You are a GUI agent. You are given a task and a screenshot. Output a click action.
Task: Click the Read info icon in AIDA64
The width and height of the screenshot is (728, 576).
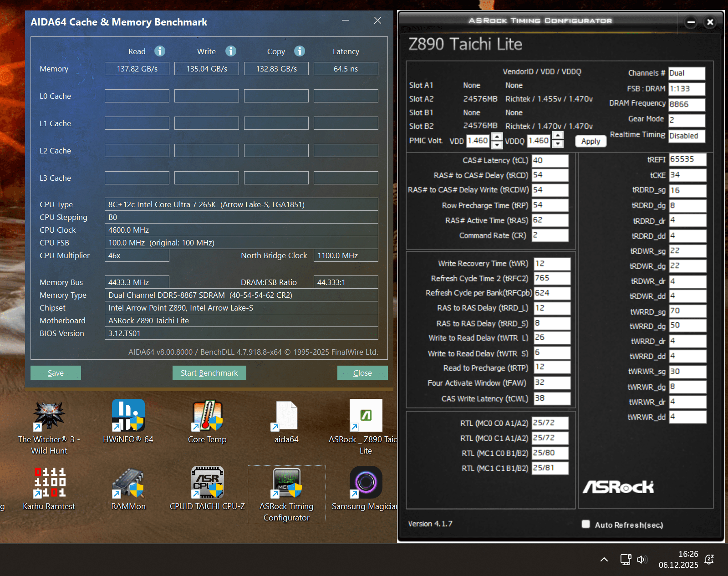(159, 51)
